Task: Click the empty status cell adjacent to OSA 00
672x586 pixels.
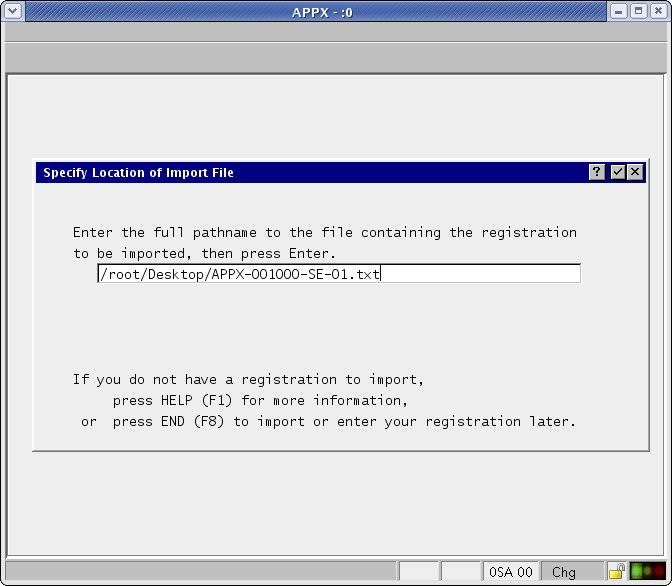Action: click(x=461, y=572)
